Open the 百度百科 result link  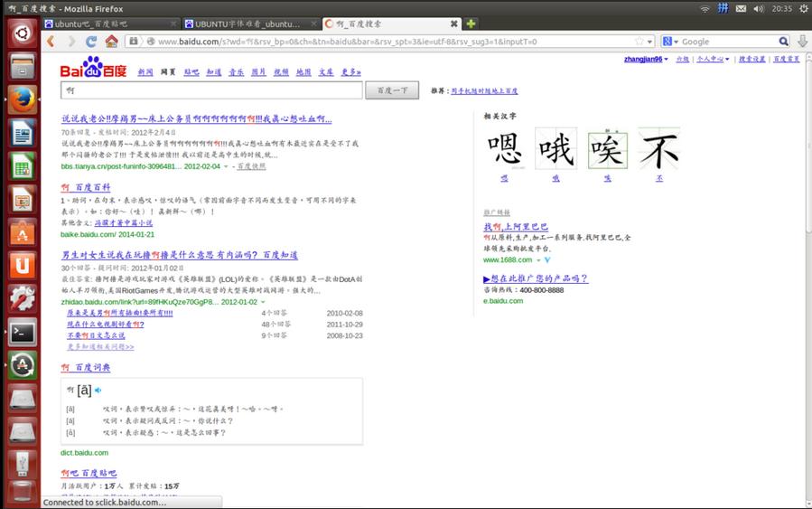click(x=86, y=187)
